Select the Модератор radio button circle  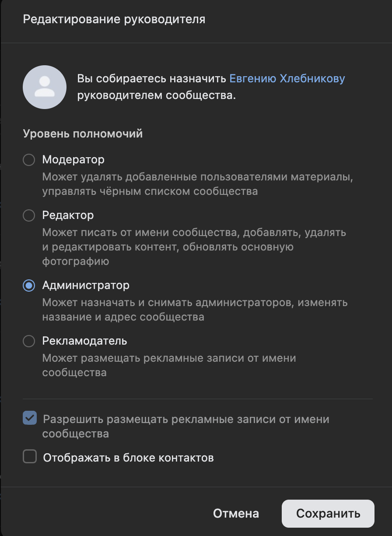coord(29,160)
